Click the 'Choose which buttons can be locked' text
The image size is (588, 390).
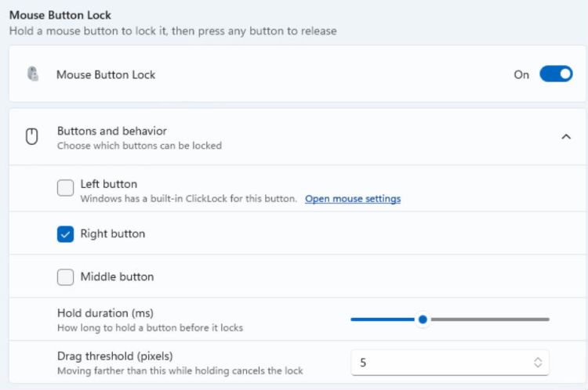pyautogui.click(x=140, y=146)
